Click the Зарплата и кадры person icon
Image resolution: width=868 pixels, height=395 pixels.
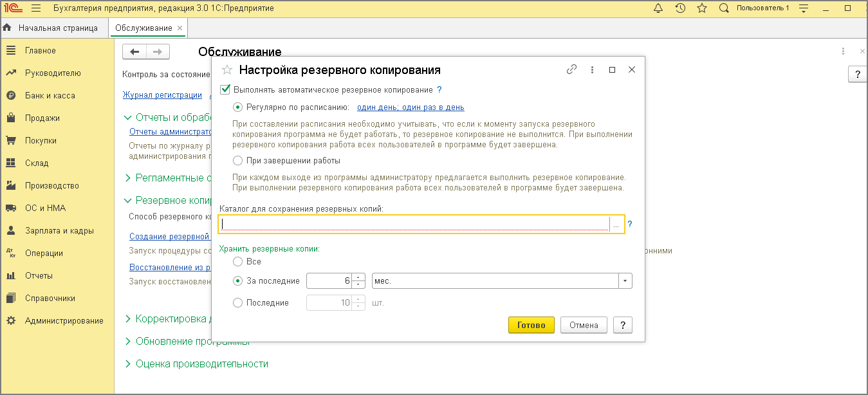pyautogui.click(x=10, y=230)
